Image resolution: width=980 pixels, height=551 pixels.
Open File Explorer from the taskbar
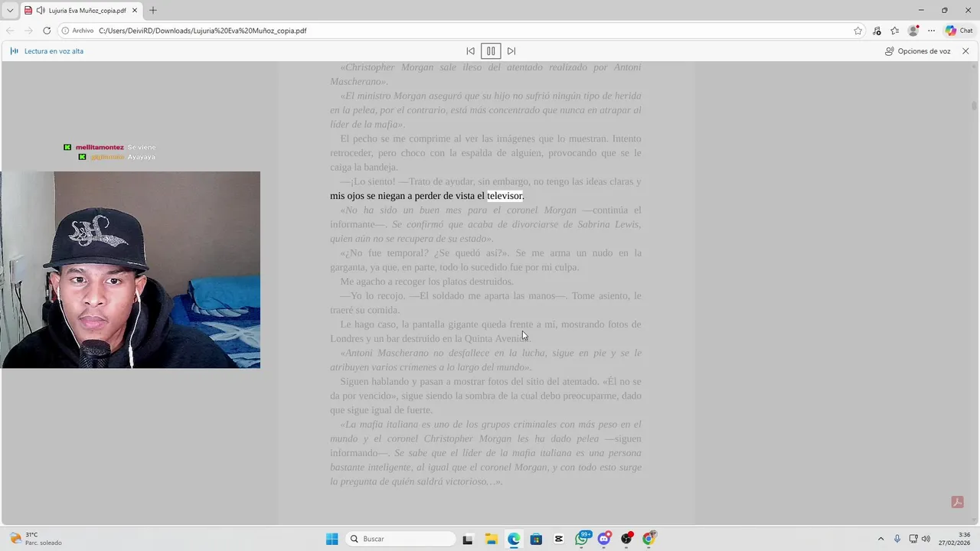click(x=491, y=539)
